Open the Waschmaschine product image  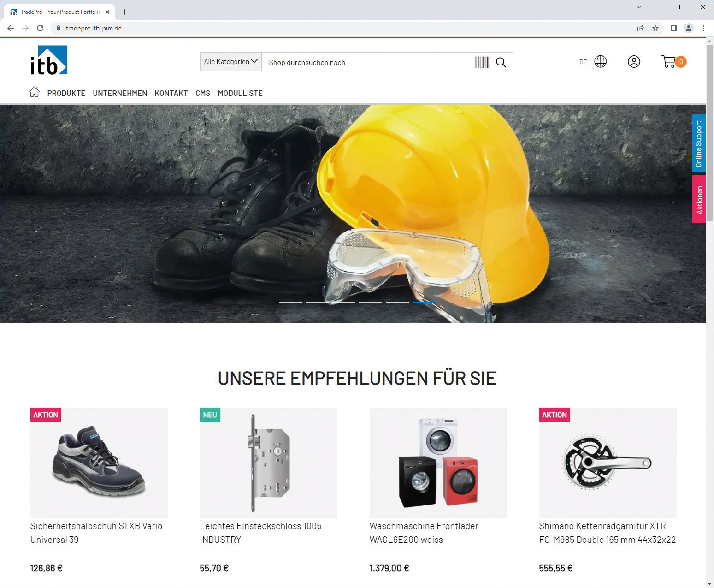(438, 463)
